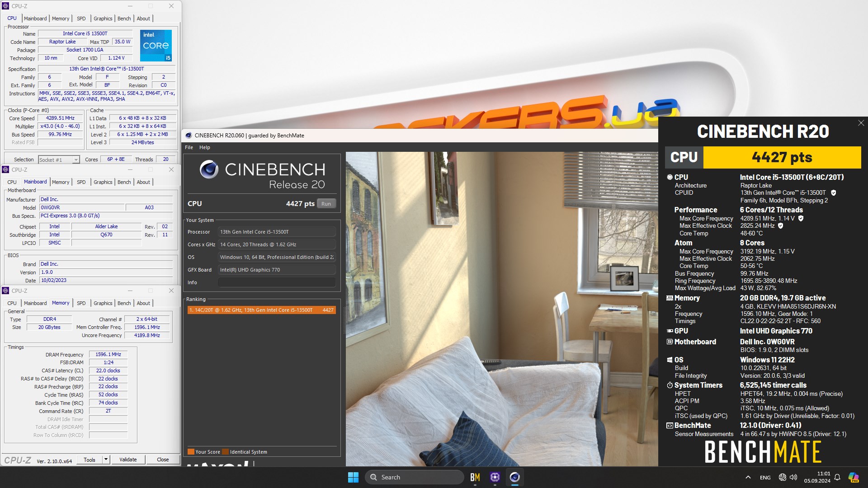This screenshot has height=488, width=868.
Task: Select Memory tab in top CPU-Z window
Action: [x=61, y=19]
